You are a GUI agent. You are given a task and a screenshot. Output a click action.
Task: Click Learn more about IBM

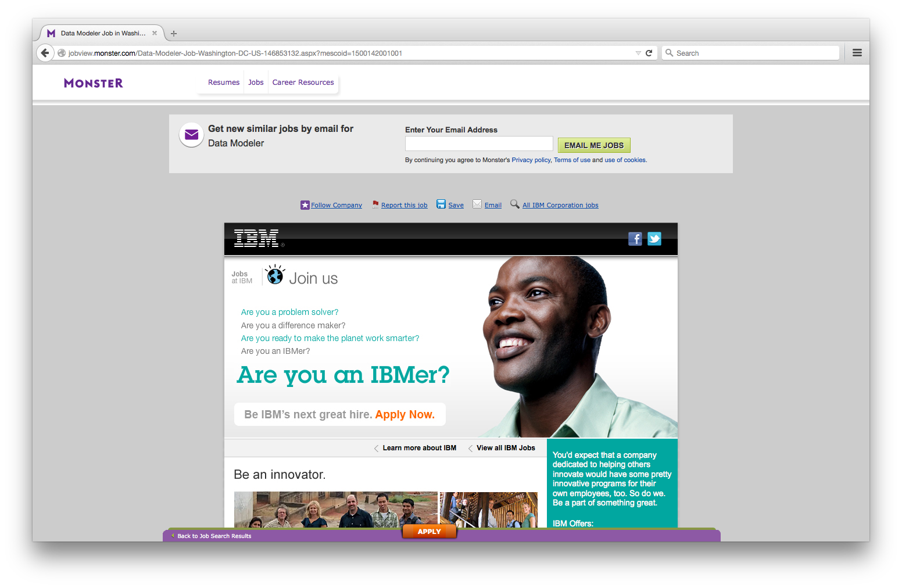pos(420,448)
